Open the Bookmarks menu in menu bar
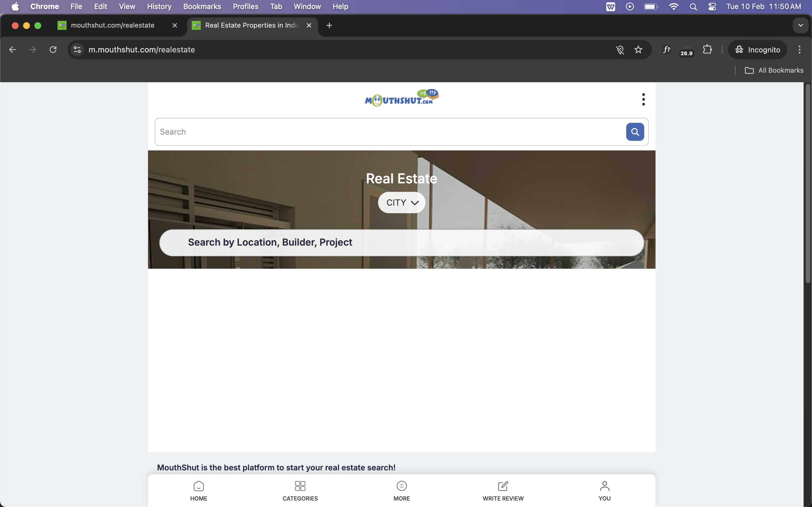The image size is (812, 507). tap(202, 6)
